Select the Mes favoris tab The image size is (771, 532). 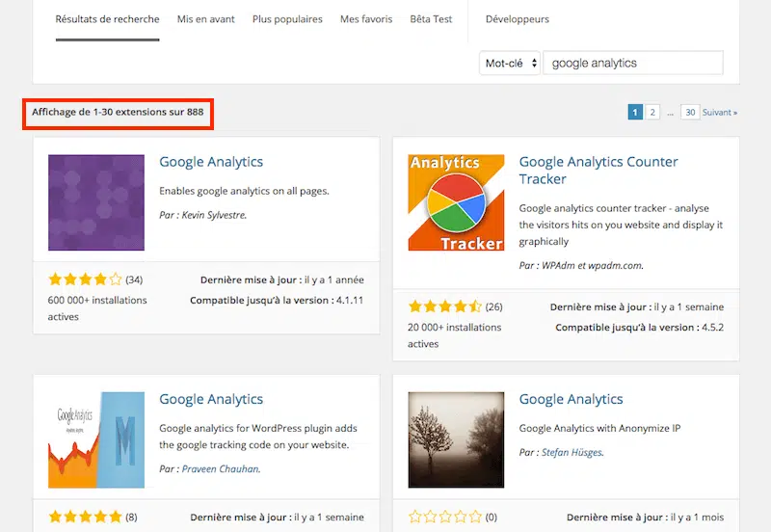(366, 19)
